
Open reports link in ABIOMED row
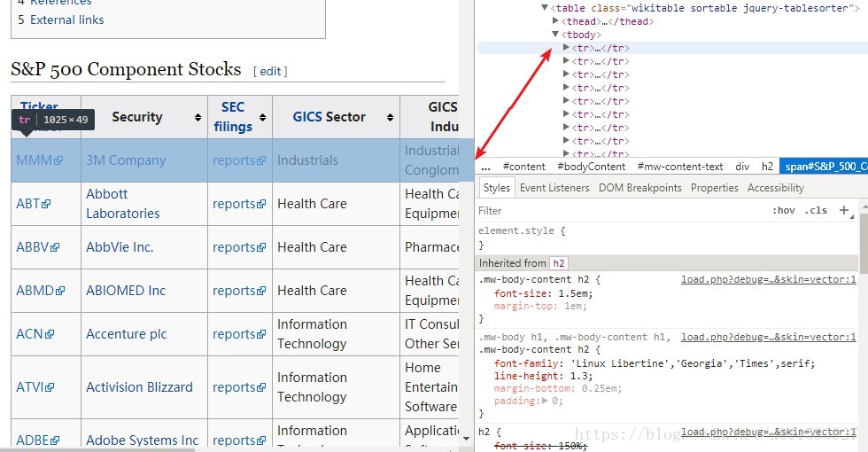pyautogui.click(x=238, y=291)
